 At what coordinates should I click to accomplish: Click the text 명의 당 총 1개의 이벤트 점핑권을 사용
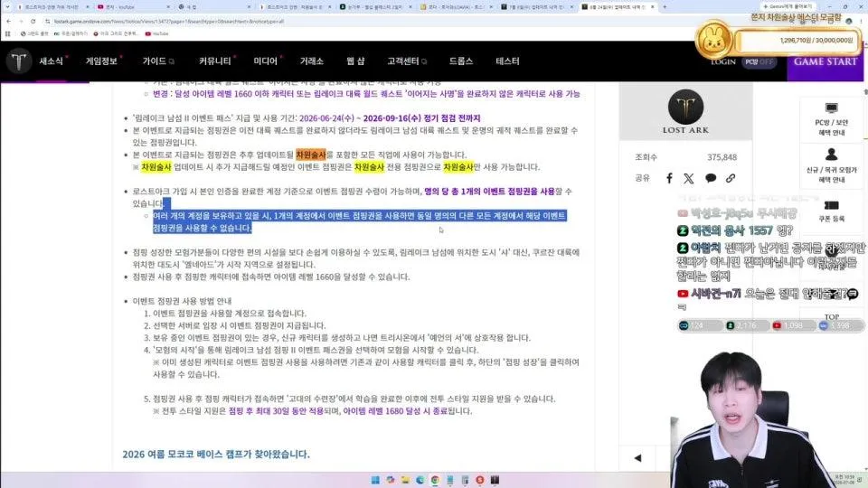pyautogui.click(x=489, y=191)
